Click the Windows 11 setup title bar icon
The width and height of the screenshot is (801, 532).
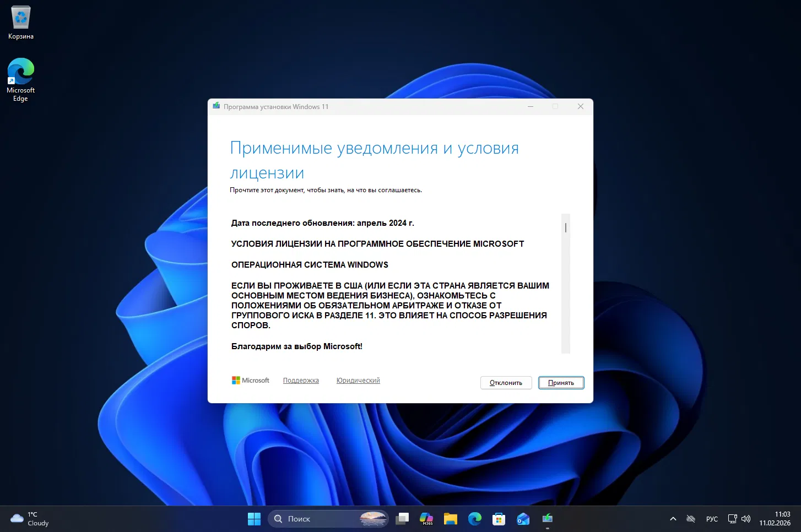[217, 106]
